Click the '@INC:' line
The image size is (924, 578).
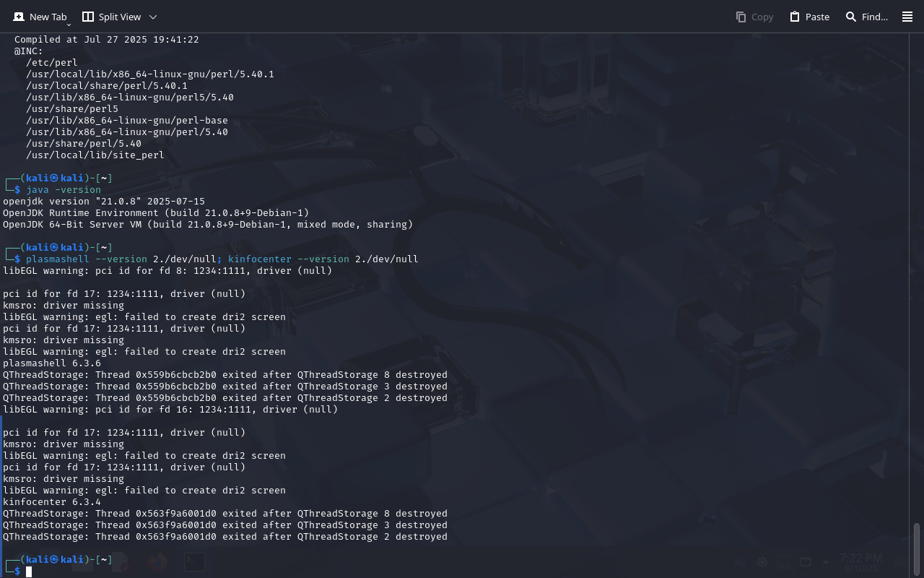pyautogui.click(x=29, y=51)
